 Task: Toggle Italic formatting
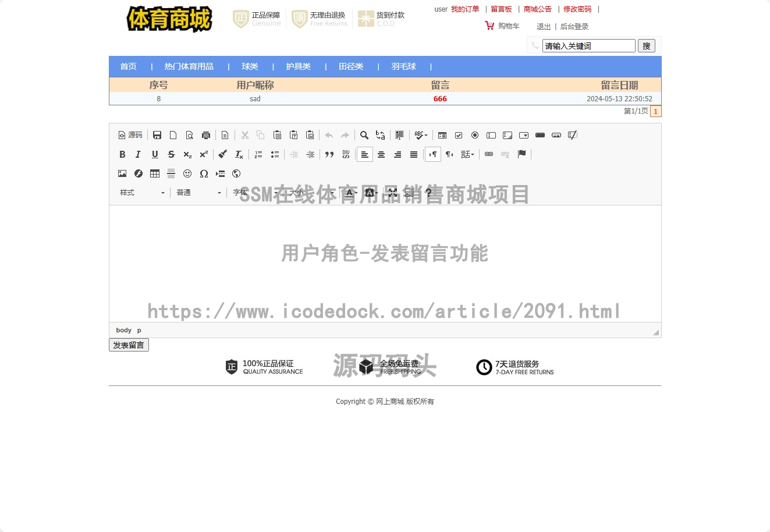[x=139, y=154]
